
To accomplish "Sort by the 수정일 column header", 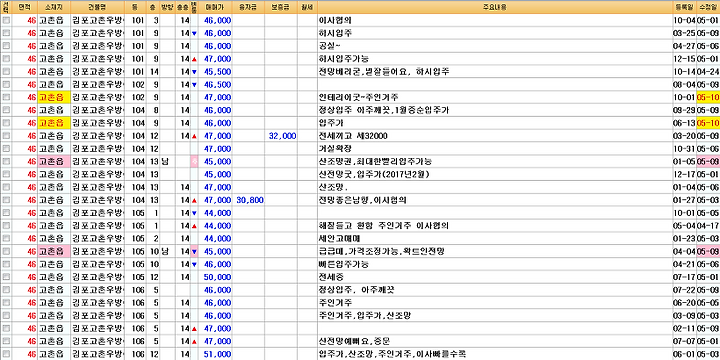I will (x=708, y=7).
